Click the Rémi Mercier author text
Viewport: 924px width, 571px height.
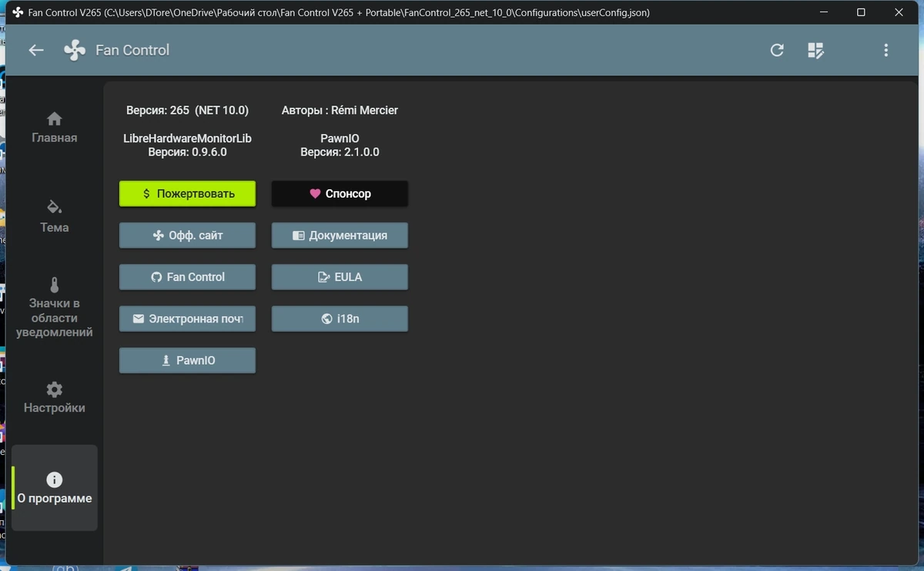(x=363, y=110)
